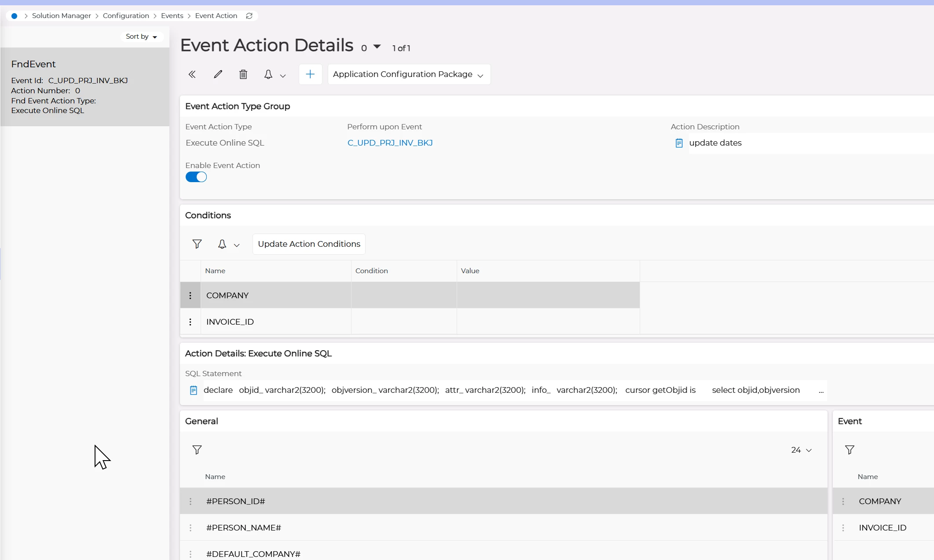Toggle Enable Event Action switch off
This screenshot has width=934, height=560.
(196, 177)
